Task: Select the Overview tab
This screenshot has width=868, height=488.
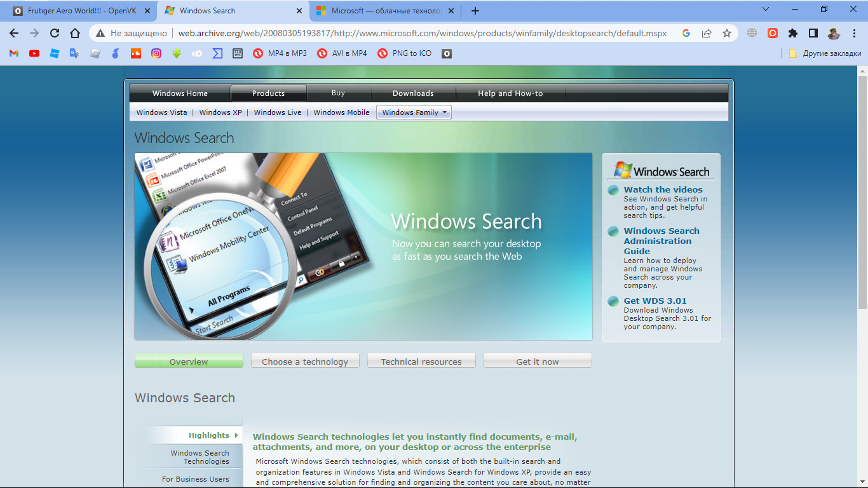Action: (x=189, y=361)
